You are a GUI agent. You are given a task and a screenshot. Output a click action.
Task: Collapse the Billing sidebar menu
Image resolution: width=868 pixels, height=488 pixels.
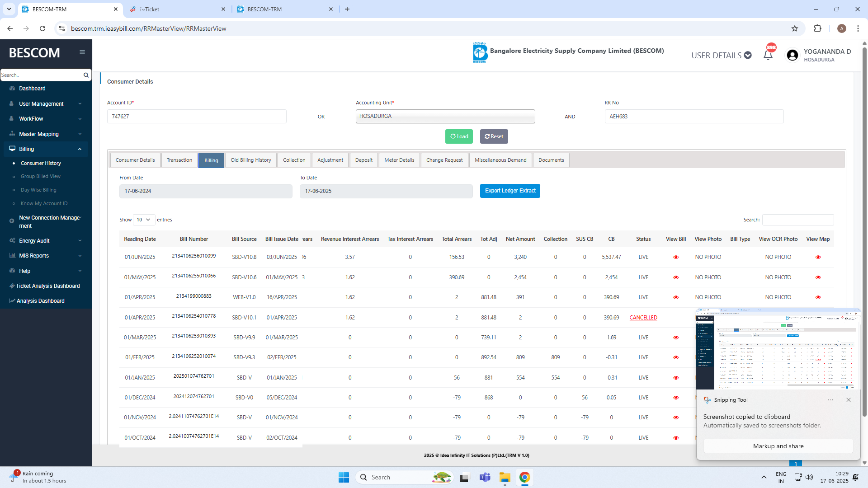click(x=46, y=149)
